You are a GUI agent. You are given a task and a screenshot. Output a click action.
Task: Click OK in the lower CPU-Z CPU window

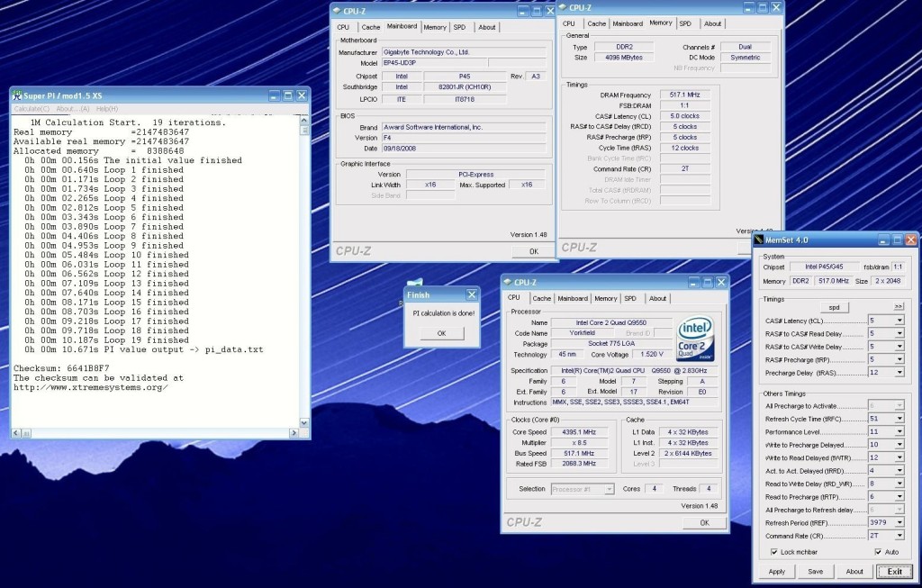pyautogui.click(x=704, y=523)
